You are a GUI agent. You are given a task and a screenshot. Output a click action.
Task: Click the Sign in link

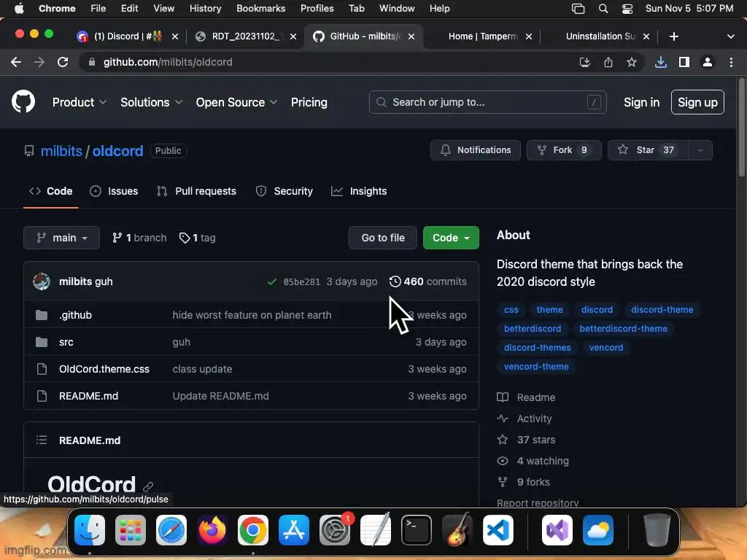point(642,102)
